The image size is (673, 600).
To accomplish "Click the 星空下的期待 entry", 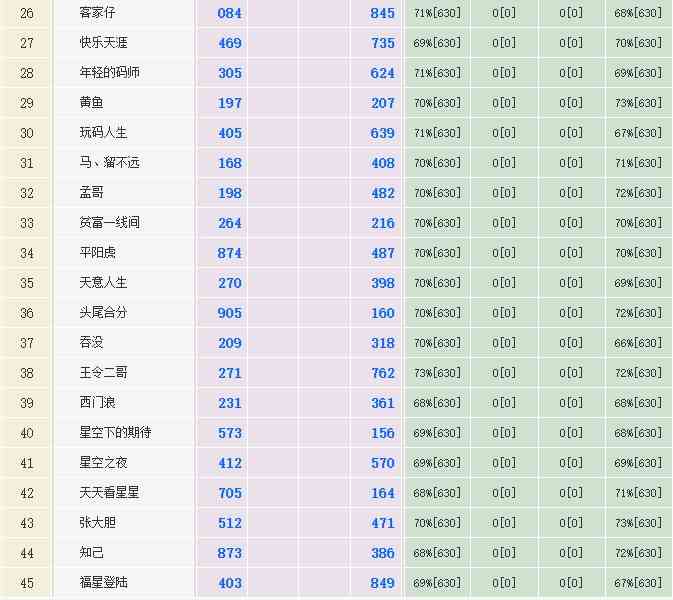I will pos(115,433).
